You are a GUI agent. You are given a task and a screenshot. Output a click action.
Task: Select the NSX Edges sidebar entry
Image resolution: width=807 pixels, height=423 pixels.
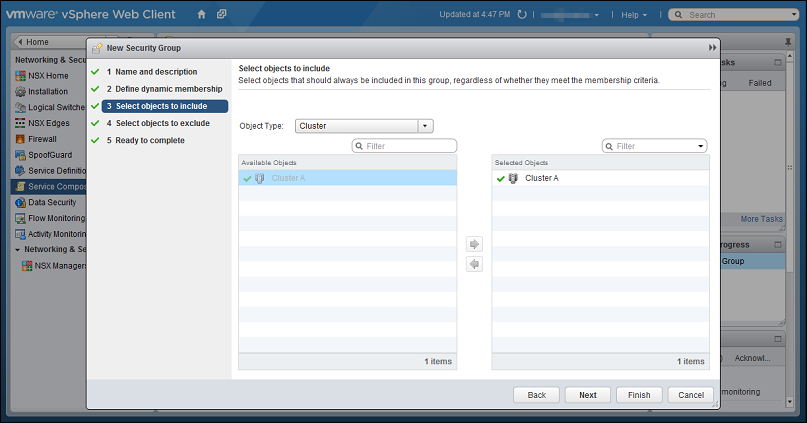[49, 123]
